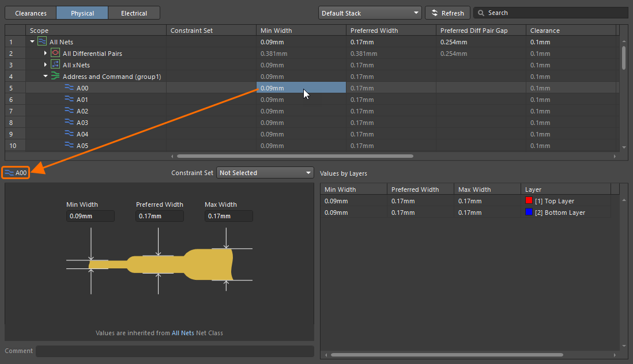Click the red Top Layer color swatch
Image resolution: width=633 pixels, height=364 pixels.
[529, 201]
